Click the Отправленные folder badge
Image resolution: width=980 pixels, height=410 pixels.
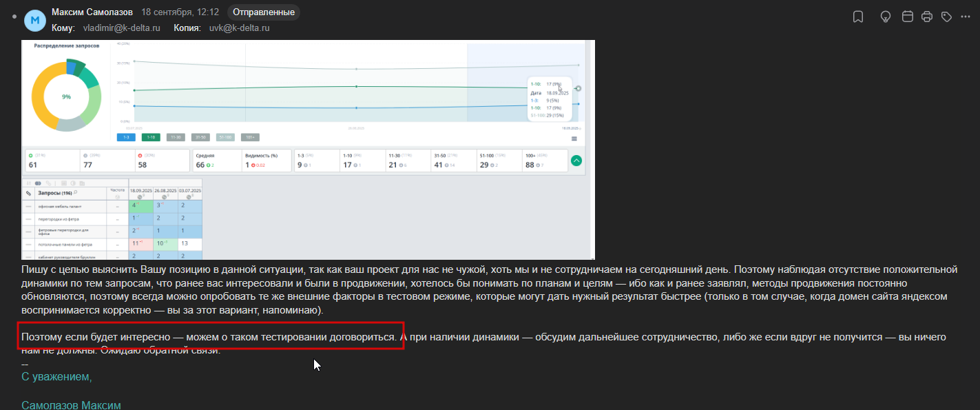[263, 12]
